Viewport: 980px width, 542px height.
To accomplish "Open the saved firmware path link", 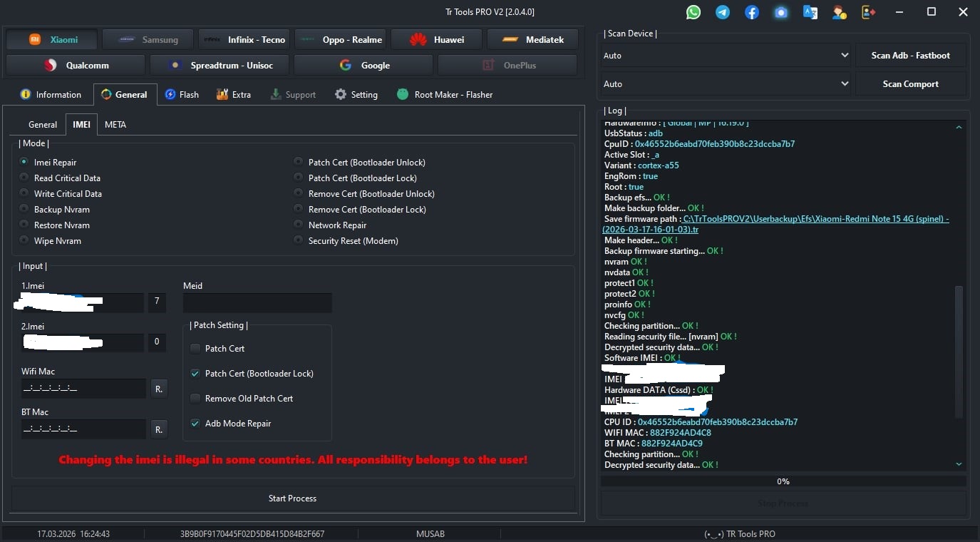I will coord(777,224).
